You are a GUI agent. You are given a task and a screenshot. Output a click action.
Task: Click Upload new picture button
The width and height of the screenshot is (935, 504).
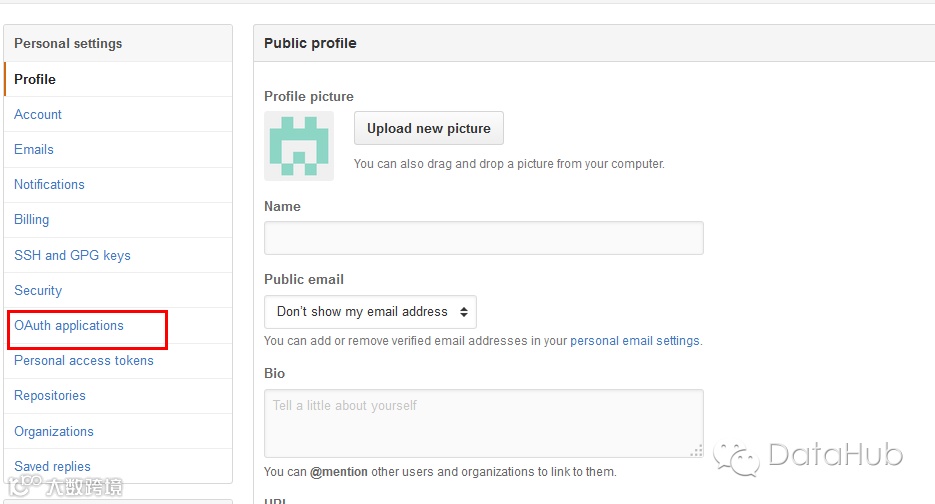pyautogui.click(x=428, y=128)
